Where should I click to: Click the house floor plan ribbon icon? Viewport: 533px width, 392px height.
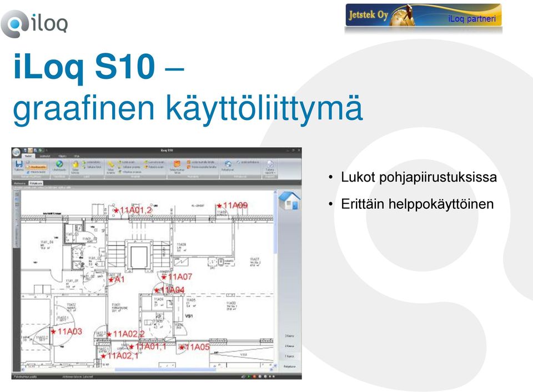point(228,164)
